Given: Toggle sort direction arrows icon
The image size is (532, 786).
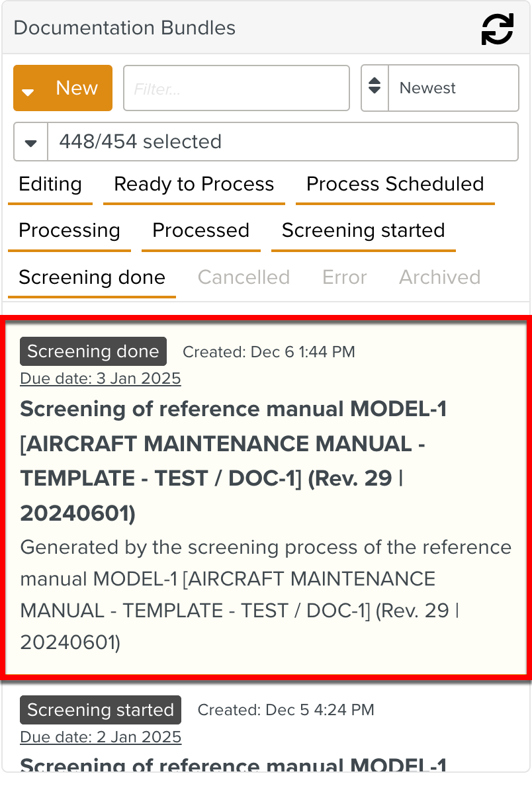Looking at the screenshot, I should pos(375,88).
